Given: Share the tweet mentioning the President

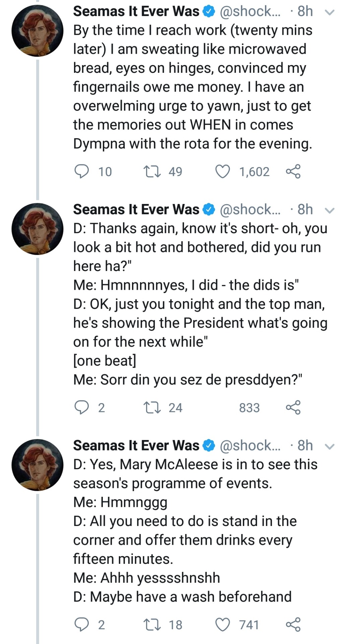Looking at the screenshot, I should (293, 408).
